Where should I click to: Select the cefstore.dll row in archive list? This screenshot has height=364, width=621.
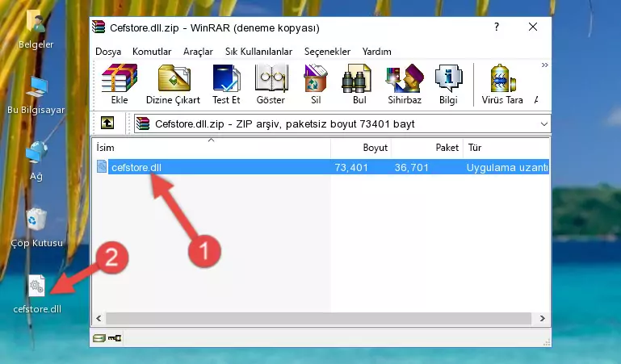click(321, 167)
